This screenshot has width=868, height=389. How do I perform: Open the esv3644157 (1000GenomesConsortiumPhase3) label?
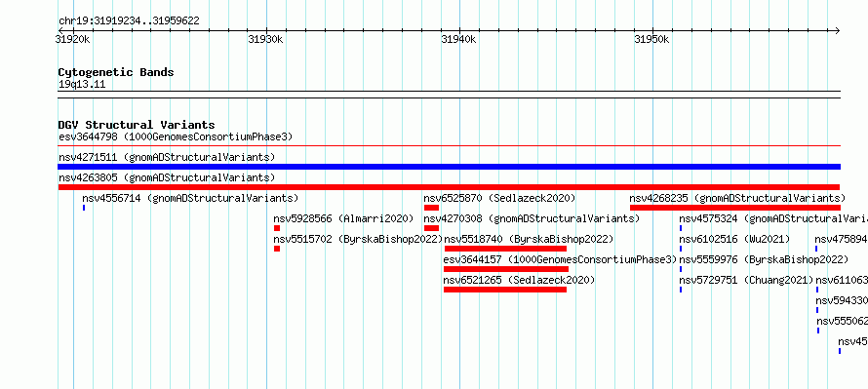[560, 259]
